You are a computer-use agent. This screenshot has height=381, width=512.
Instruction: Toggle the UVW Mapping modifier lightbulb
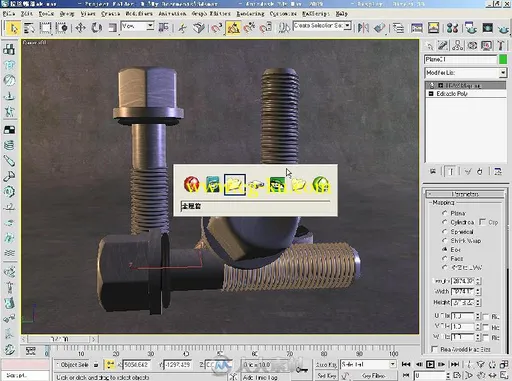tap(431, 85)
